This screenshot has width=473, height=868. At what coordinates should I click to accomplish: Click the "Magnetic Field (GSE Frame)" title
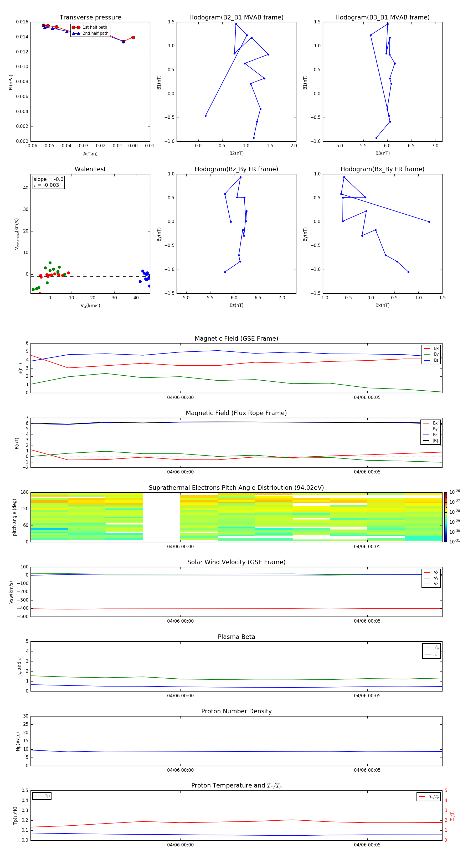pyautogui.click(x=236, y=339)
